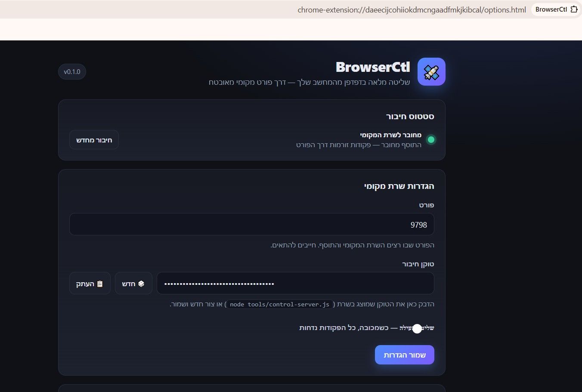The height and width of the screenshot is (392, 582).
Task: Click the סטטוס חיבור section heading
Action: (410, 117)
